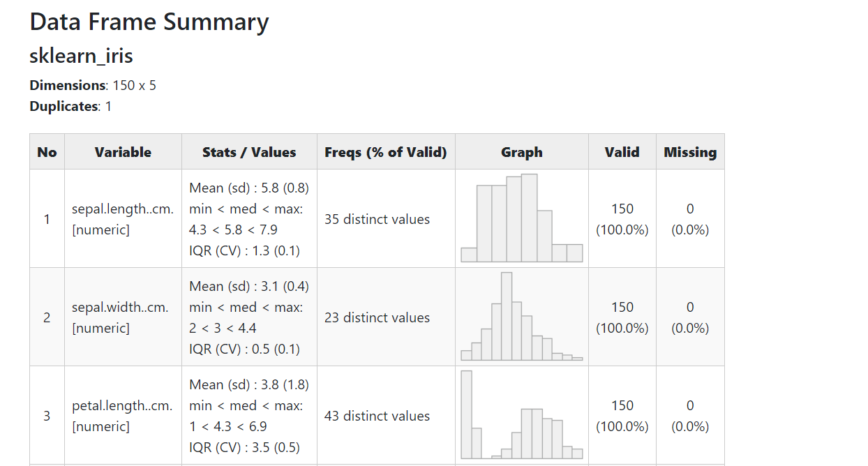Select the petal.length..cm. variable name cell
Screen dimensions: 868x466
tap(122, 405)
